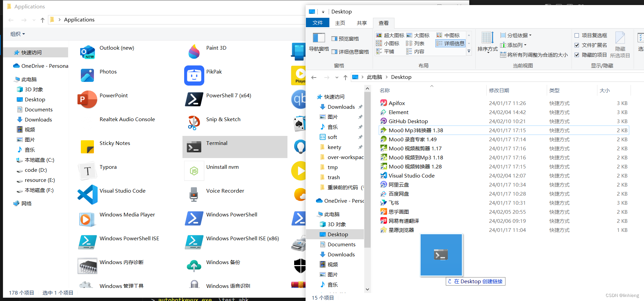Image resolution: width=644 pixels, height=301 pixels.
Task: Click the Uninstall nvm icon
Action: click(x=194, y=171)
